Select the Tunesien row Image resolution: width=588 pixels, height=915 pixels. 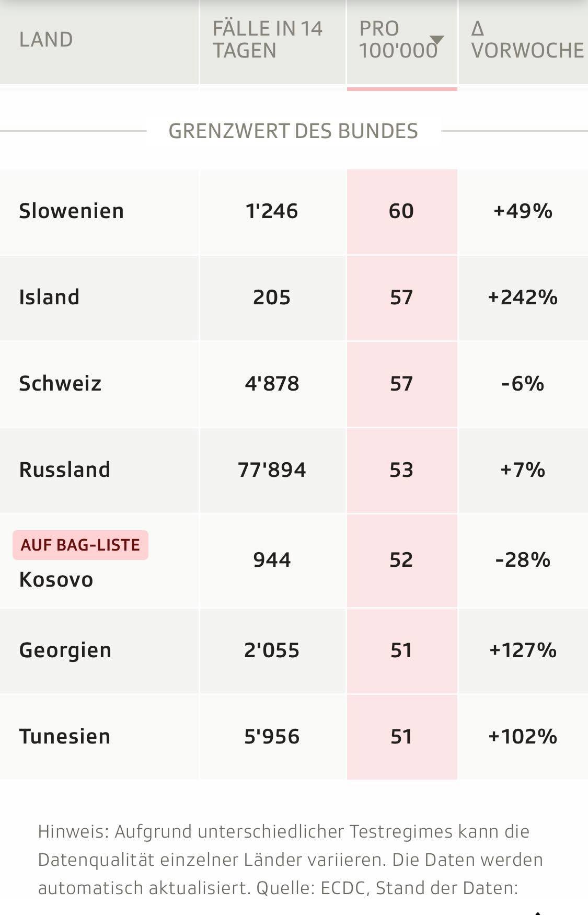65,737
